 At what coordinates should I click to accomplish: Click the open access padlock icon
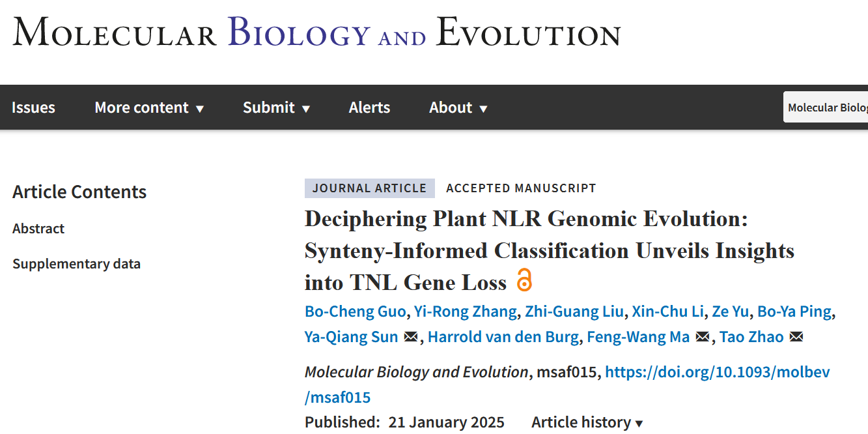tap(524, 280)
